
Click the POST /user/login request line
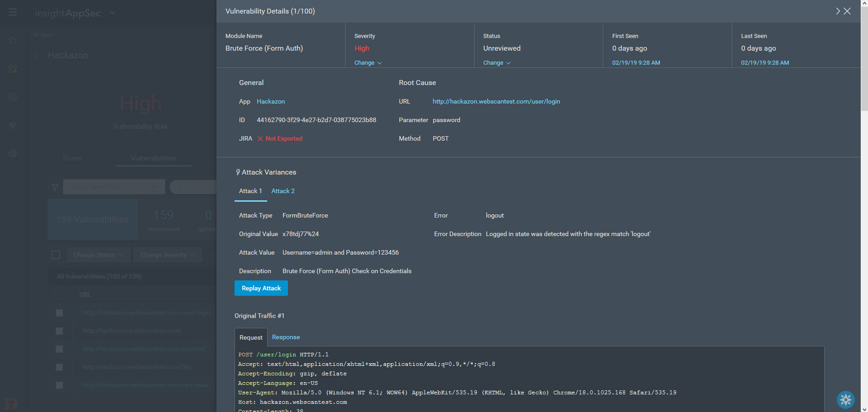point(283,355)
